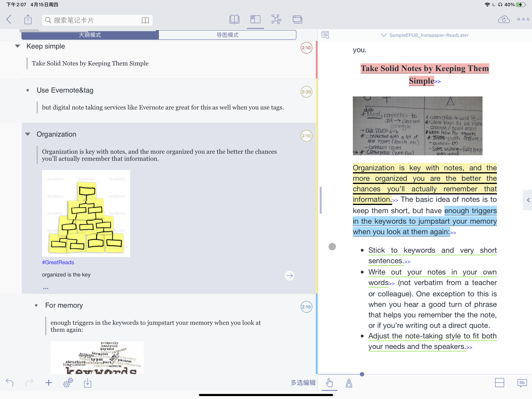Tap the Keep simple 2:10 badge

tap(306, 48)
